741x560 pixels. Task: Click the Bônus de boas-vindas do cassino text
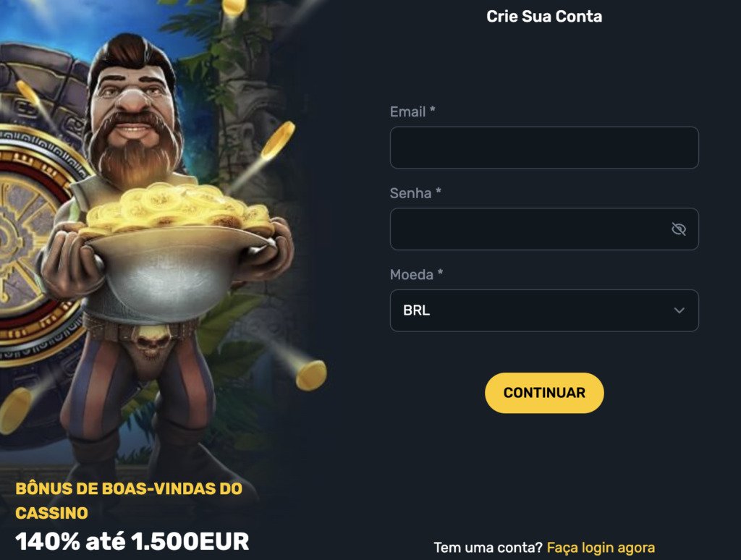coord(129,501)
